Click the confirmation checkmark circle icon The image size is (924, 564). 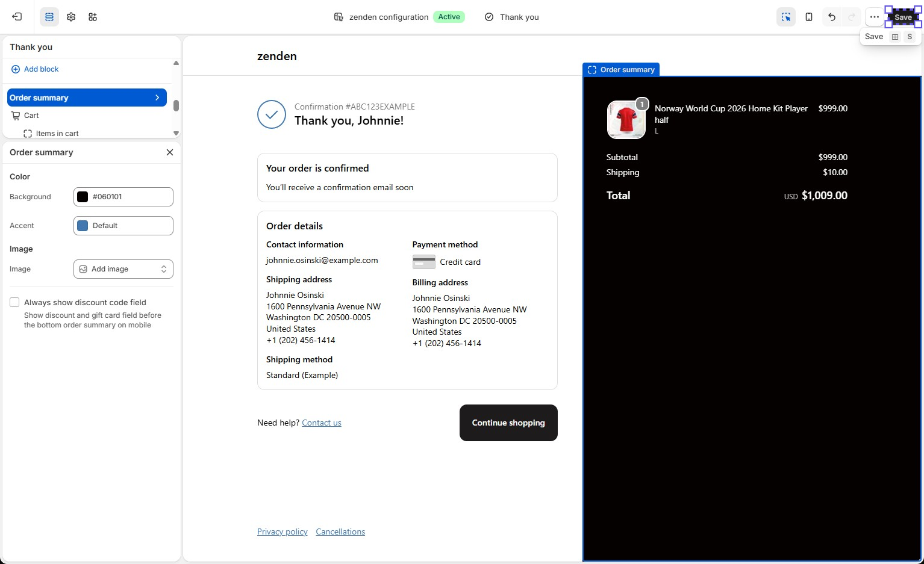pyautogui.click(x=272, y=114)
